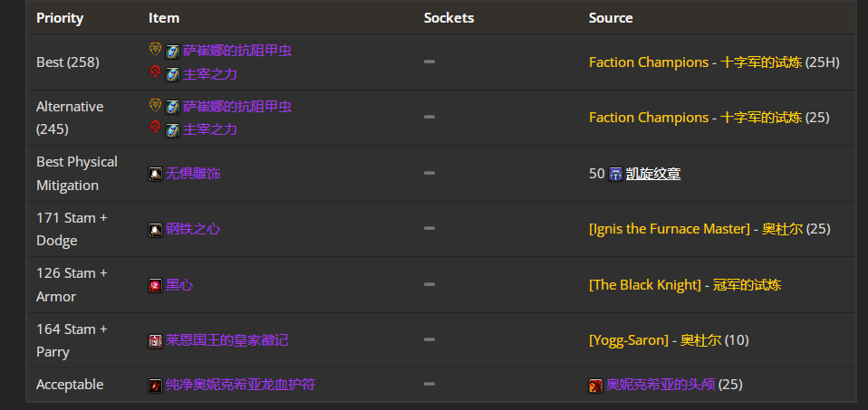Click the 纯净奥妮克希亚龙血护符 item icon
868x410 pixels.
[x=156, y=386]
